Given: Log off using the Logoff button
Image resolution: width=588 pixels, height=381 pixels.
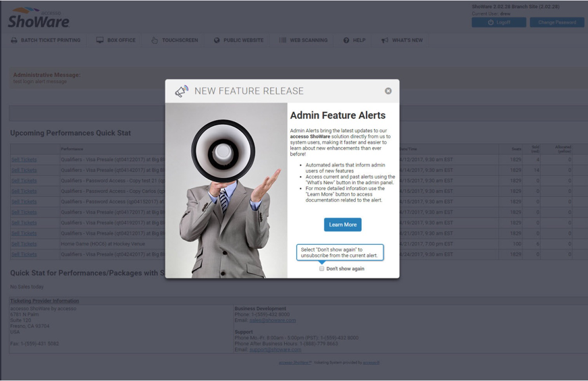Looking at the screenshot, I should [x=499, y=22].
